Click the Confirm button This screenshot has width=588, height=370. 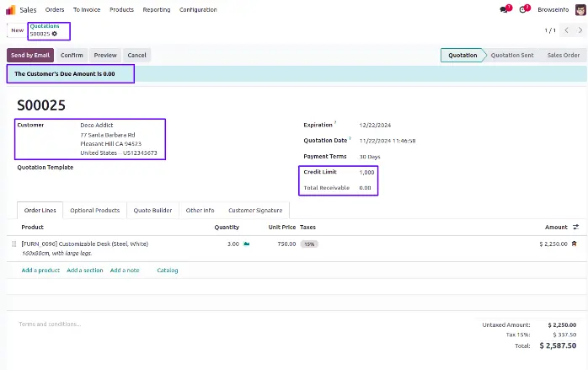click(x=72, y=55)
